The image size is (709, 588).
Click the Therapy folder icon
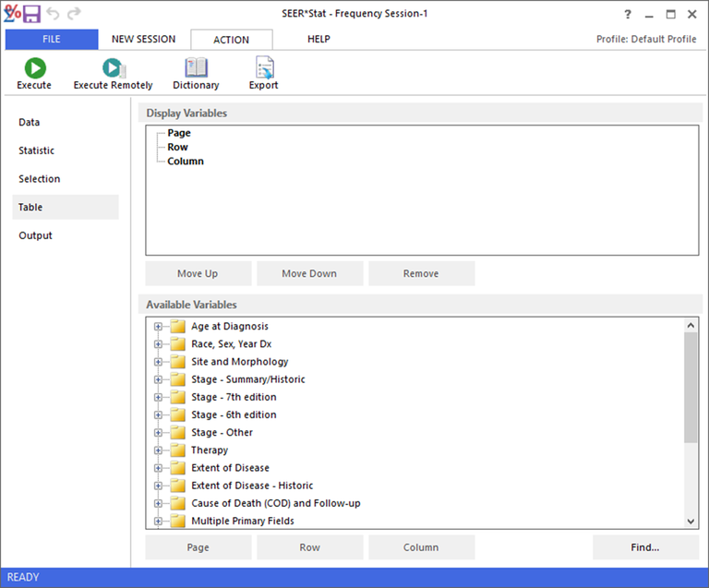click(177, 450)
